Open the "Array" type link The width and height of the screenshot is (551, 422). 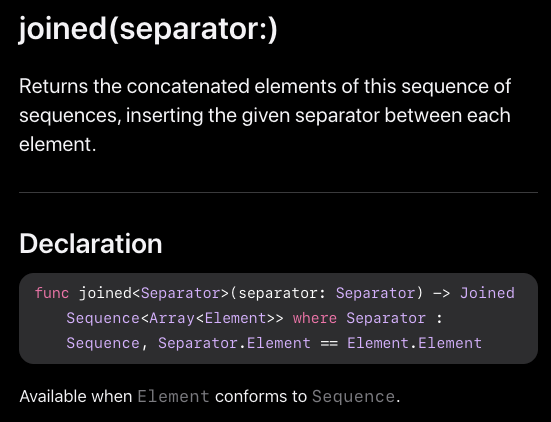(172, 318)
